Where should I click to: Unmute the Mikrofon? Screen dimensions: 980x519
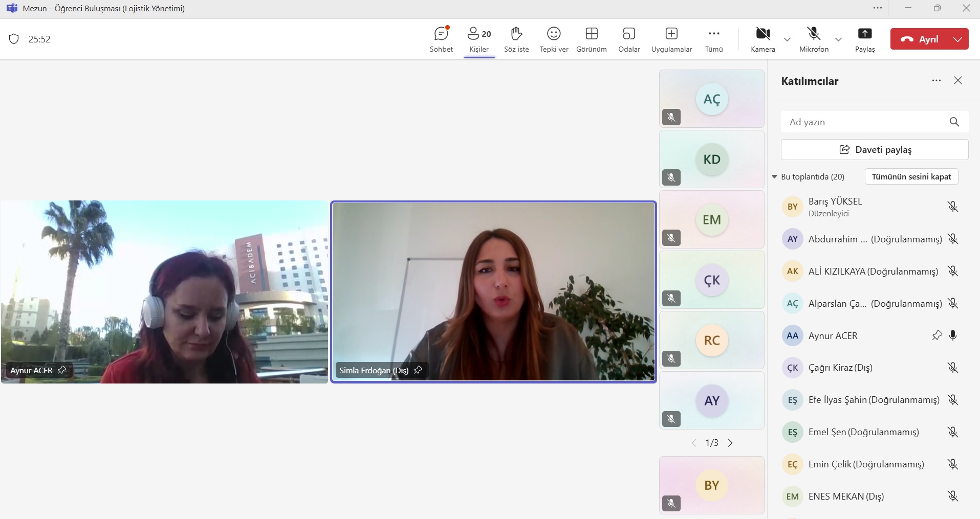[814, 39]
